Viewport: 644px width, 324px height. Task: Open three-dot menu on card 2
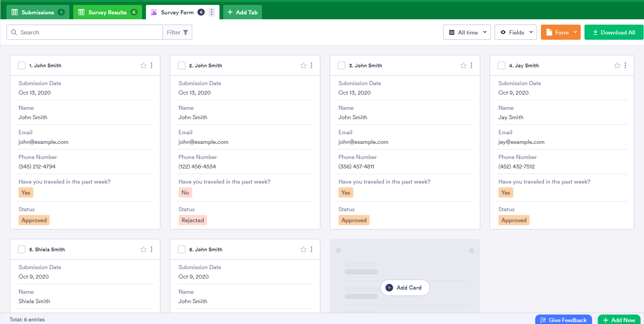[x=312, y=65]
